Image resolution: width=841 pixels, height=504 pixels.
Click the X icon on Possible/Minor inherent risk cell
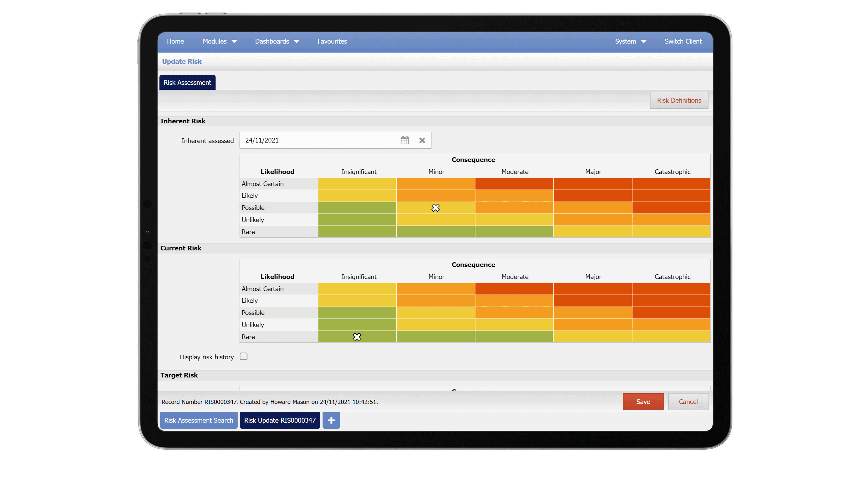[435, 208]
